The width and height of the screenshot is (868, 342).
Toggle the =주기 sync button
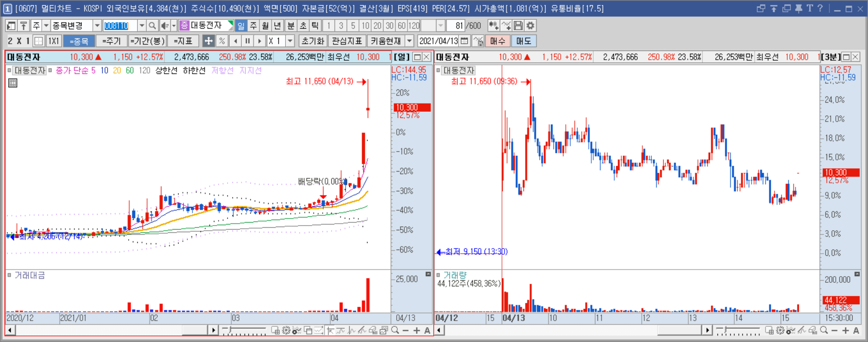(111, 41)
